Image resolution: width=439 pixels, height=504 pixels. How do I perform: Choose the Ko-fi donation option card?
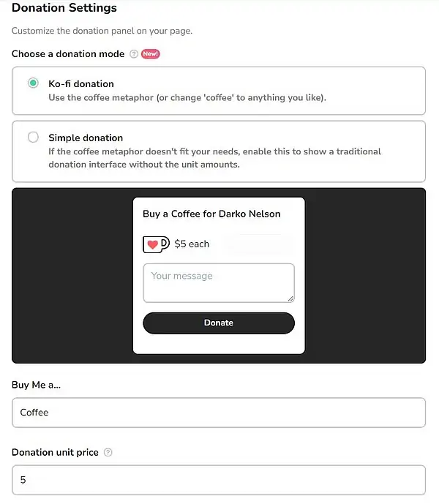pos(219,91)
